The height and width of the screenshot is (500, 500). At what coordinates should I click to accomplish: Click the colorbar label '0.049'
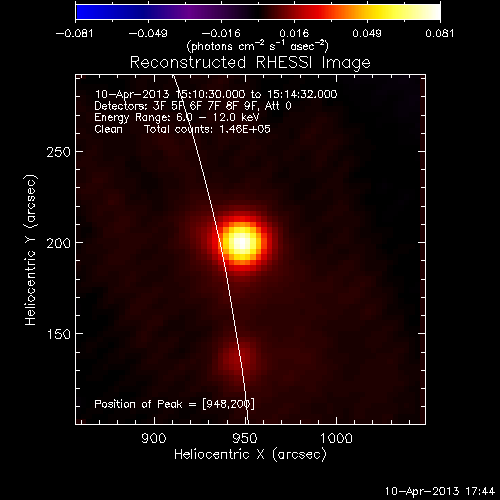(x=367, y=33)
